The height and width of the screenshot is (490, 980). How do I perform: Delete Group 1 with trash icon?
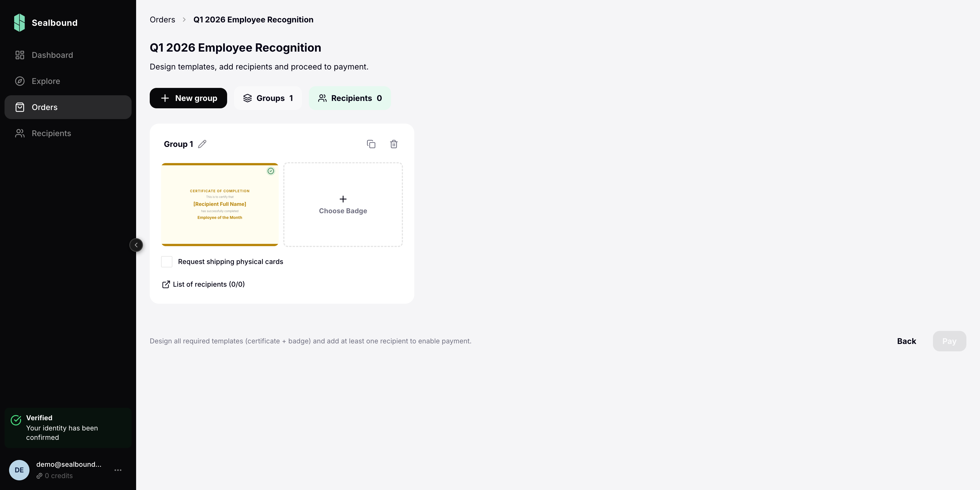click(394, 144)
